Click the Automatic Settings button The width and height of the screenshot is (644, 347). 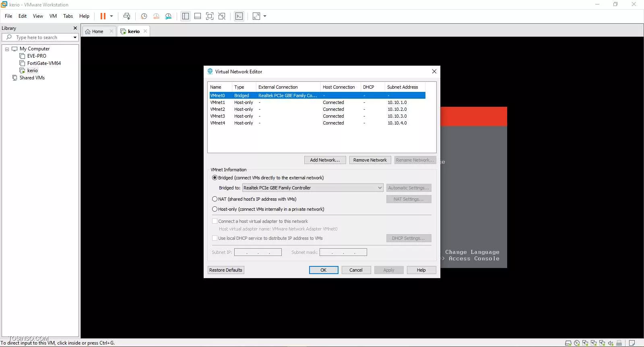click(x=409, y=188)
